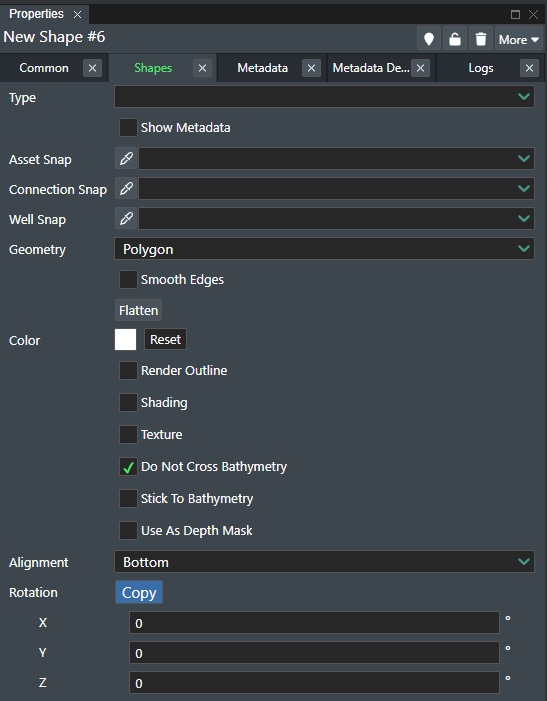Viewport: 547px width, 701px height.
Task: Copy the rotation values
Action: coord(139,592)
